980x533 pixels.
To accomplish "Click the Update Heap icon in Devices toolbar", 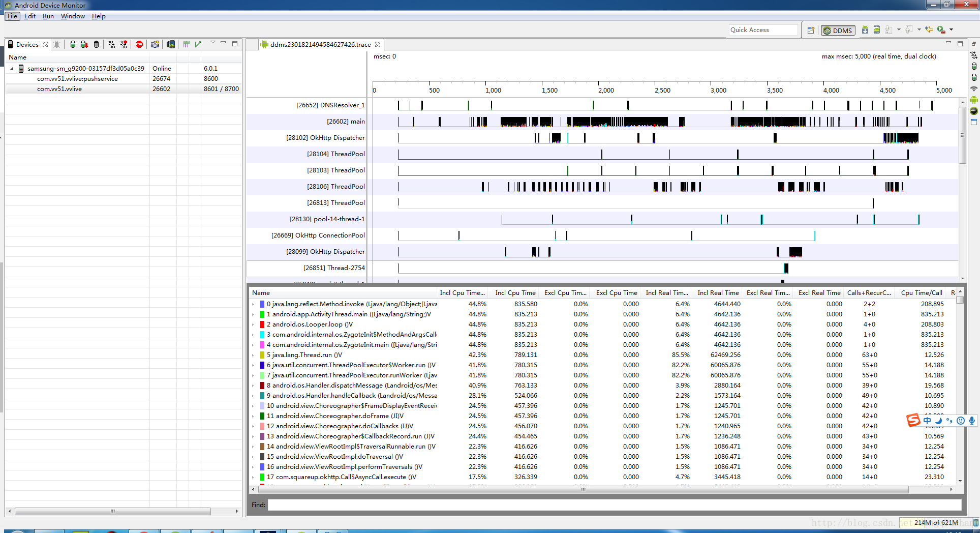I will point(73,44).
